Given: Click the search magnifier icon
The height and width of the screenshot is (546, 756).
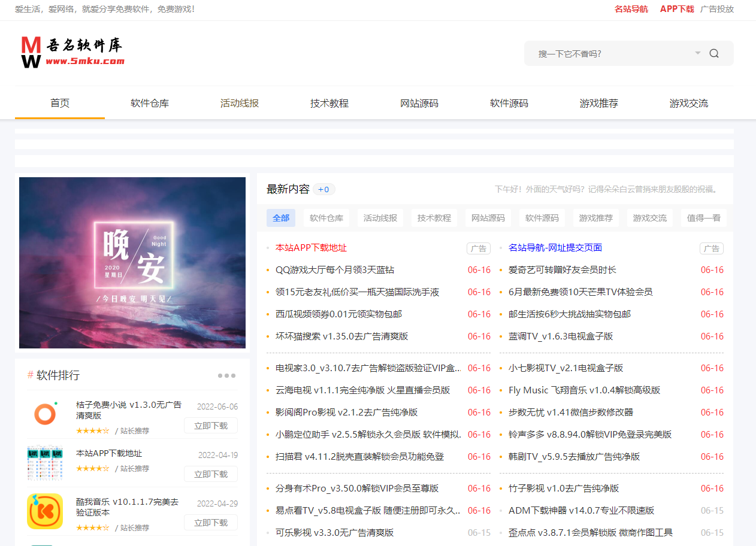Looking at the screenshot, I should click(x=714, y=53).
